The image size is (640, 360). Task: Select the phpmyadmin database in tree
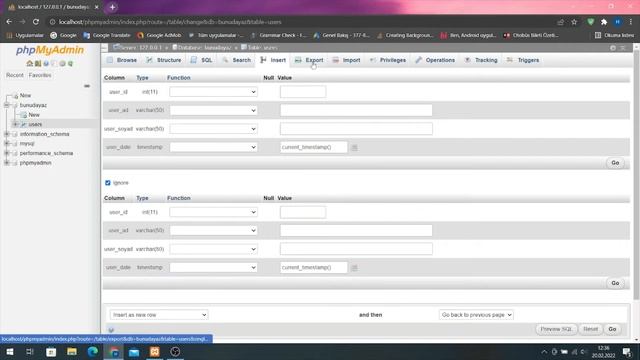(x=36, y=163)
